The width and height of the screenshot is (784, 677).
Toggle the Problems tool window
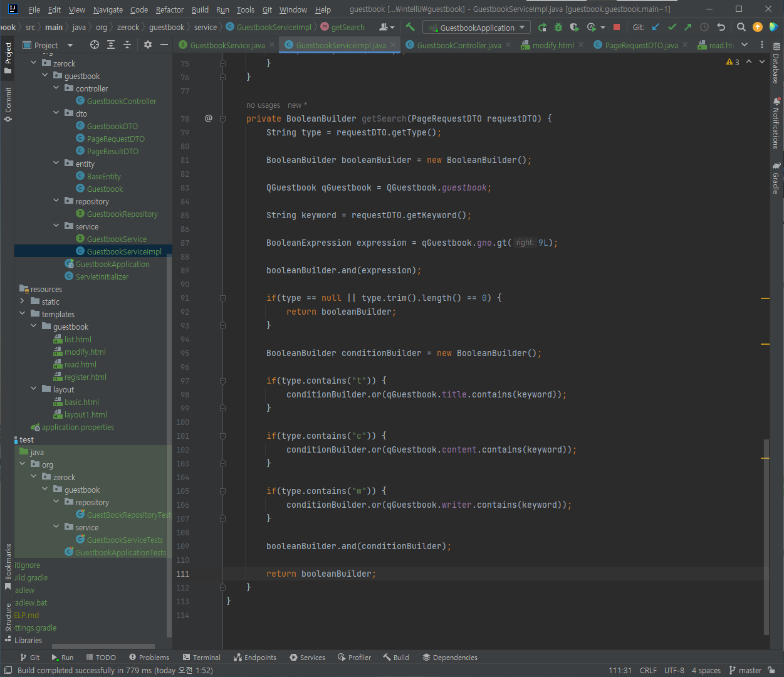click(149, 658)
